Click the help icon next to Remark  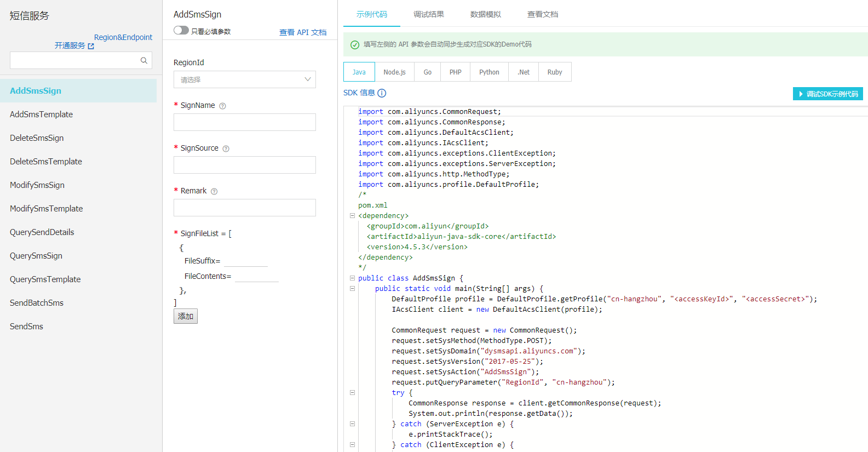(214, 191)
